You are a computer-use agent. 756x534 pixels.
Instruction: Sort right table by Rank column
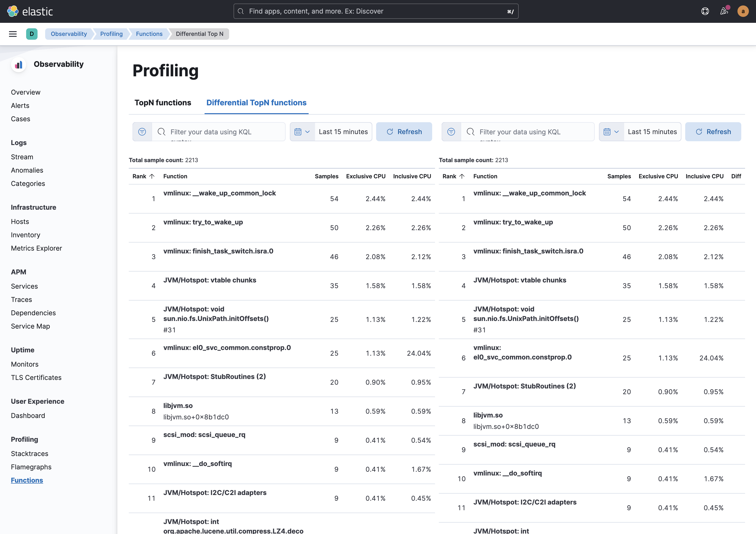click(x=453, y=176)
